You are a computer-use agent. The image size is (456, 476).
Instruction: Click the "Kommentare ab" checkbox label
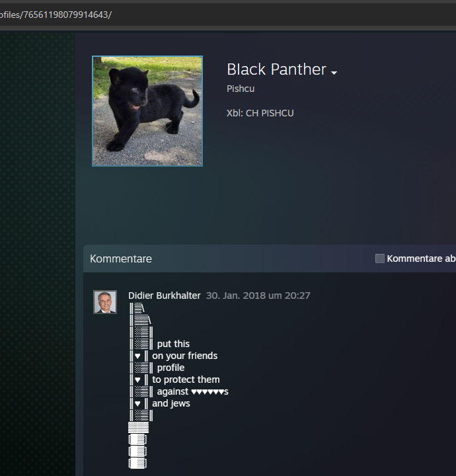pyautogui.click(x=421, y=258)
